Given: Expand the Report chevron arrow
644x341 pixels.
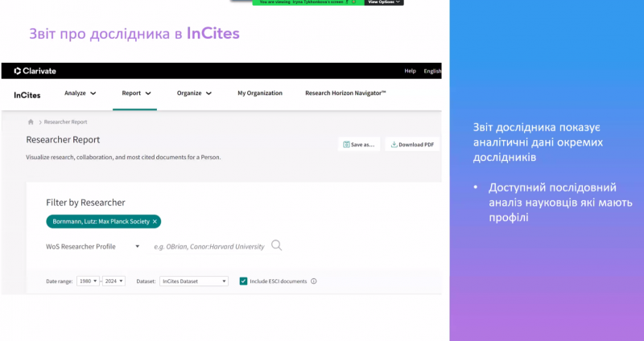Looking at the screenshot, I should point(148,93).
